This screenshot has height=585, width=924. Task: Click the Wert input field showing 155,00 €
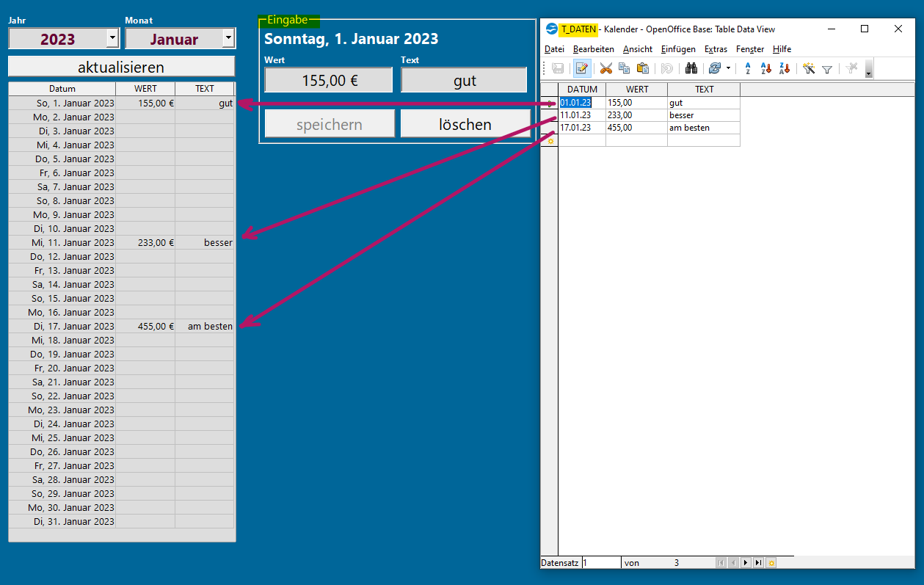click(329, 80)
